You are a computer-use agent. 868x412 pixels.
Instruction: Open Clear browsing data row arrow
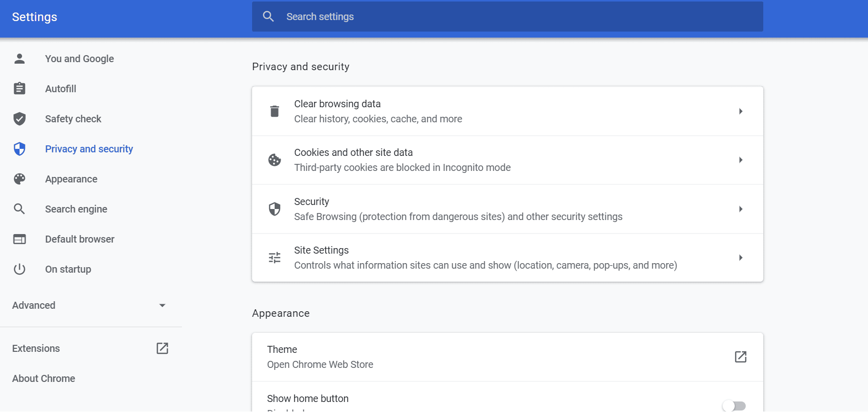[741, 111]
